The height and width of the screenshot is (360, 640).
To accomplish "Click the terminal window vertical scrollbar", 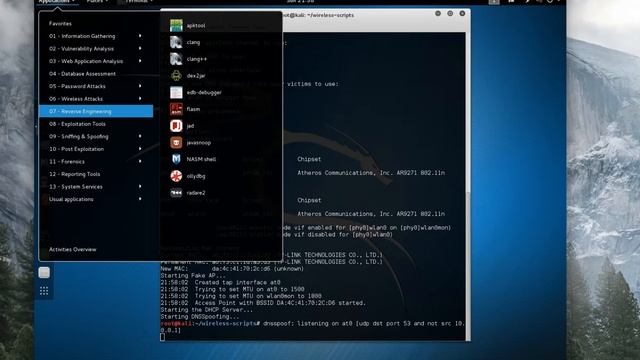I will point(468,186).
